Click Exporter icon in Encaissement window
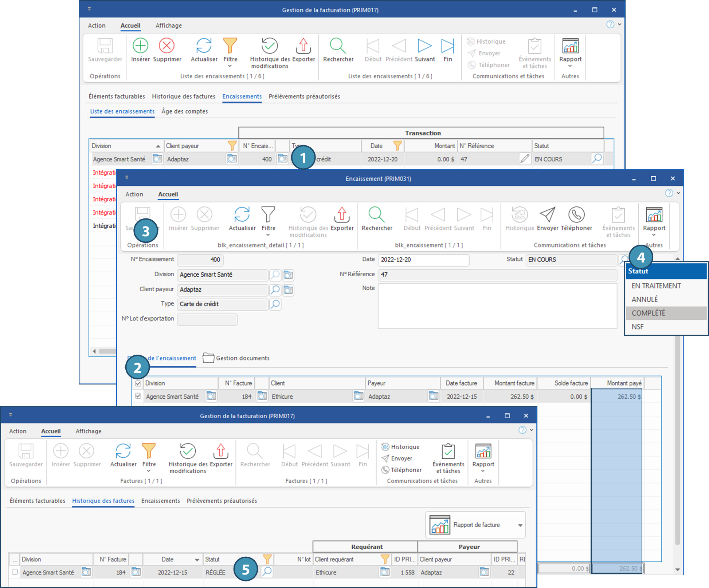 click(x=342, y=215)
